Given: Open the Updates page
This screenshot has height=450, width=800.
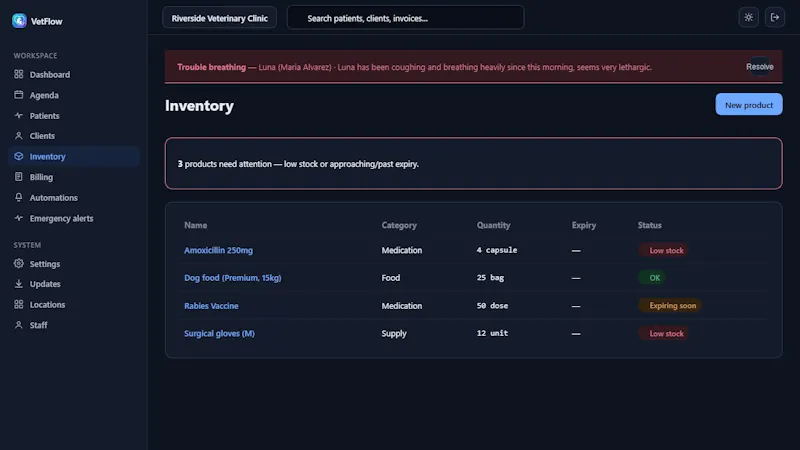Looking at the screenshot, I should click(74, 284).
